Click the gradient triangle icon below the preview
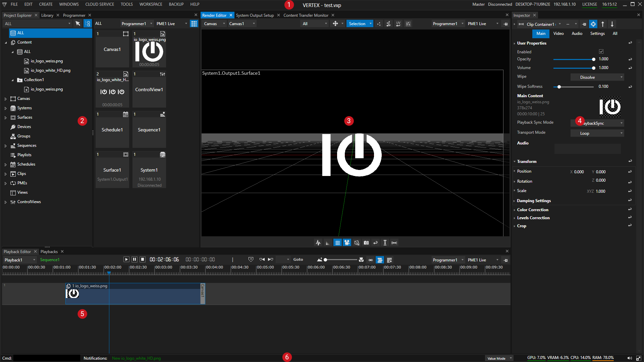Image resolution: width=644 pixels, height=362 pixels. [328, 243]
